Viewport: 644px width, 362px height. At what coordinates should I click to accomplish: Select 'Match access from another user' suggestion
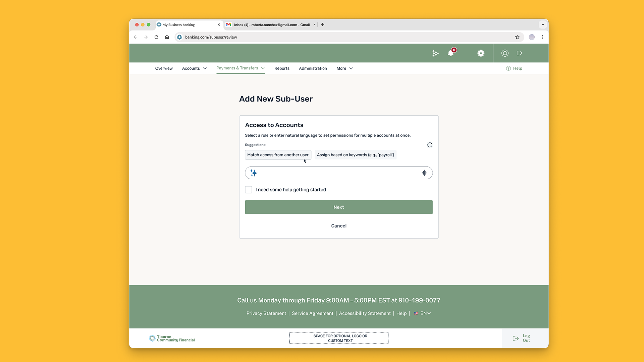click(278, 155)
